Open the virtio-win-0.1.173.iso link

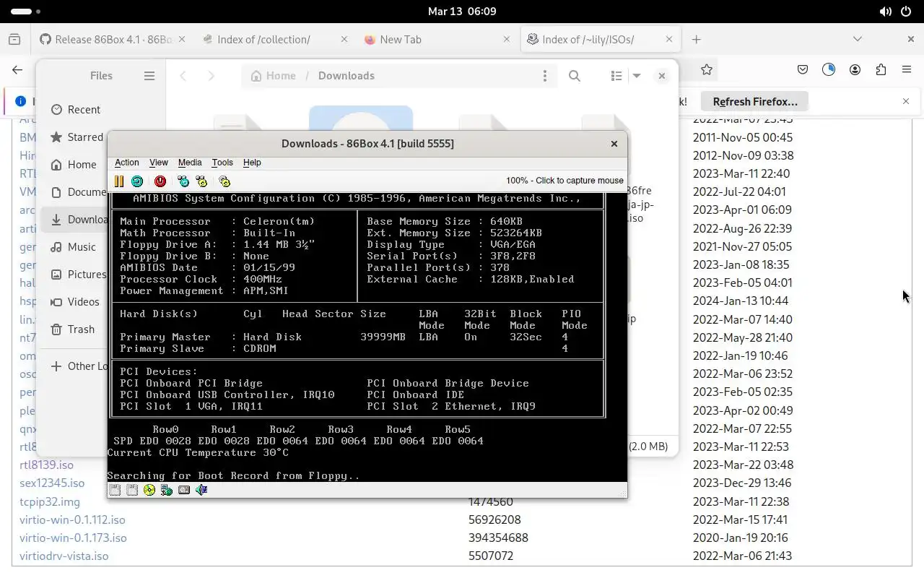pyautogui.click(x=73, y=538)
